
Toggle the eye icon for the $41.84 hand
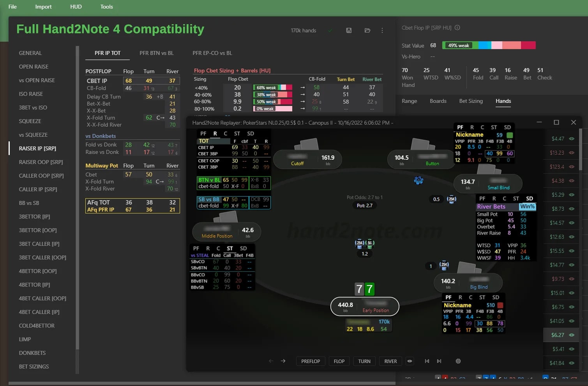click(x=572, y=363)
